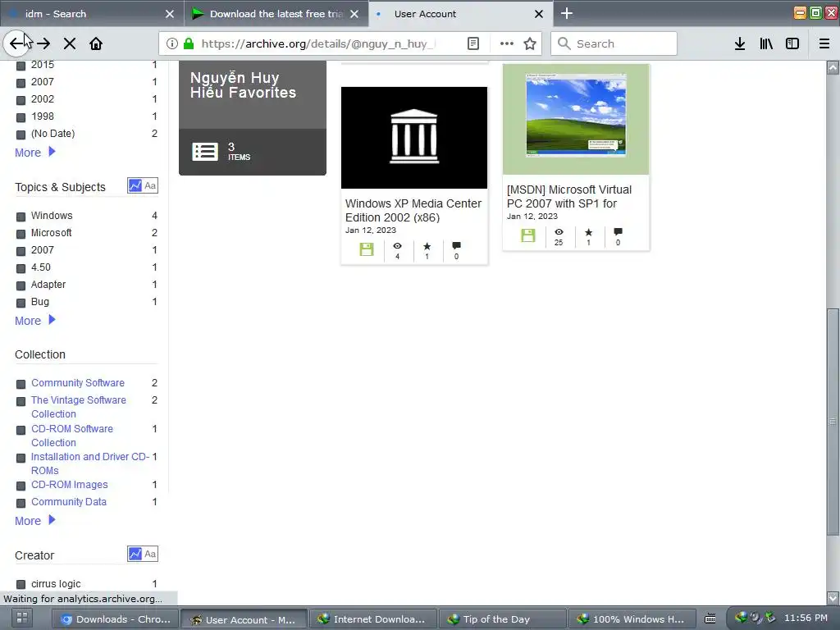Select the User Account tab

[461, 14]
